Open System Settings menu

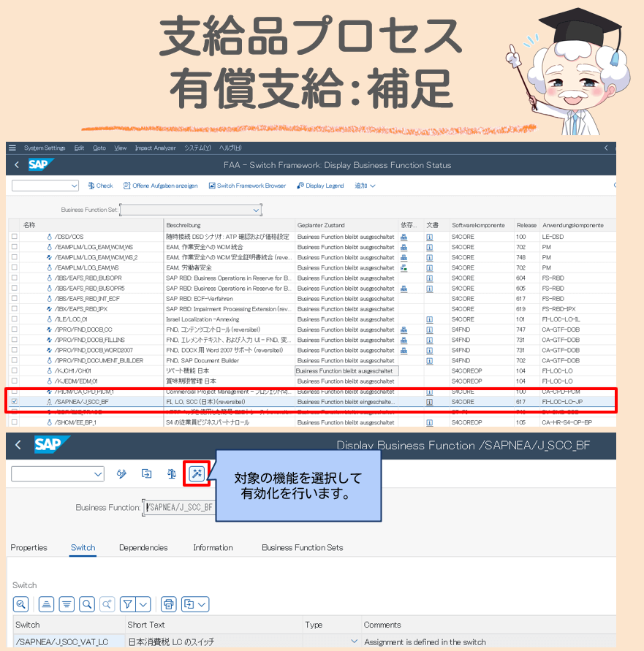pos(45,148)
